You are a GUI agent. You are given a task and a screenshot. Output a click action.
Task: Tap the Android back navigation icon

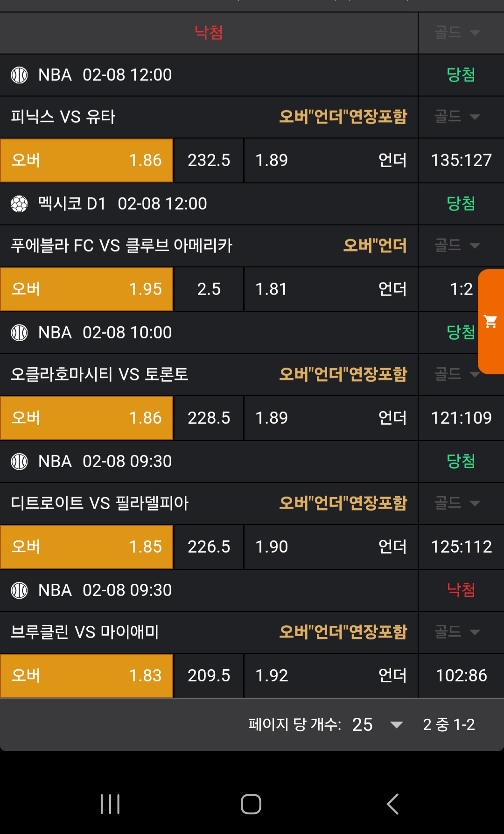[392, 804]
